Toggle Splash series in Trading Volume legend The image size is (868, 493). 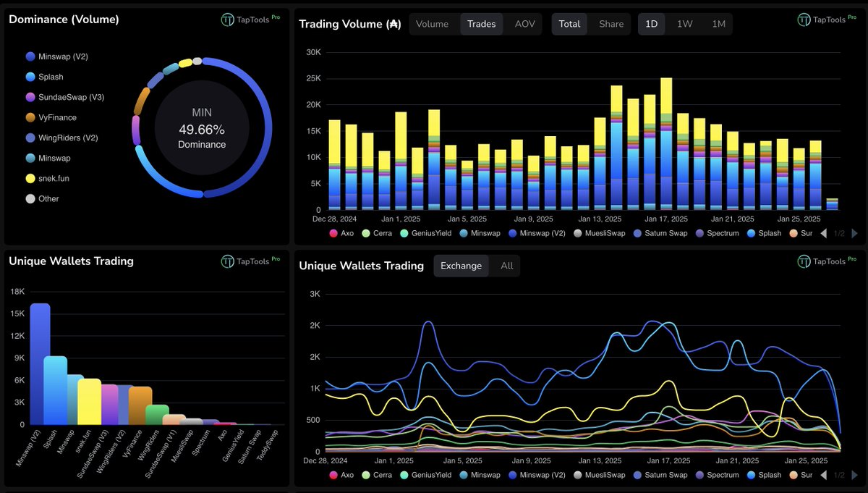click(x=764, y=233)
